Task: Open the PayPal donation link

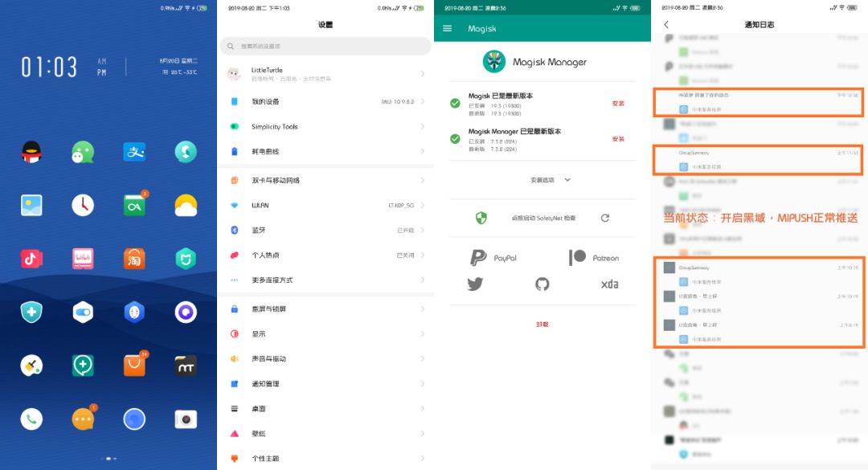Action: (493, 258)
